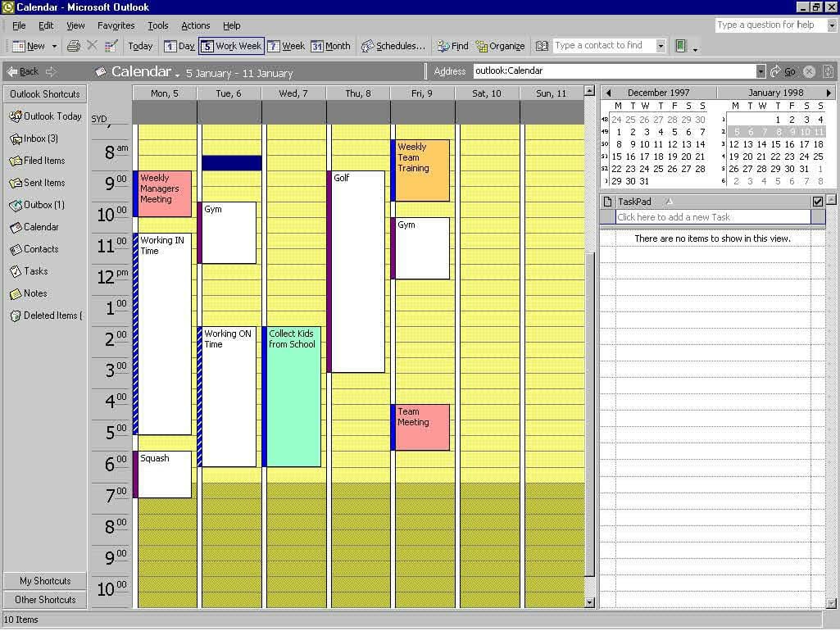
Task: Open the Deleted Items shortcut
Action: click(x=46, y=315)
